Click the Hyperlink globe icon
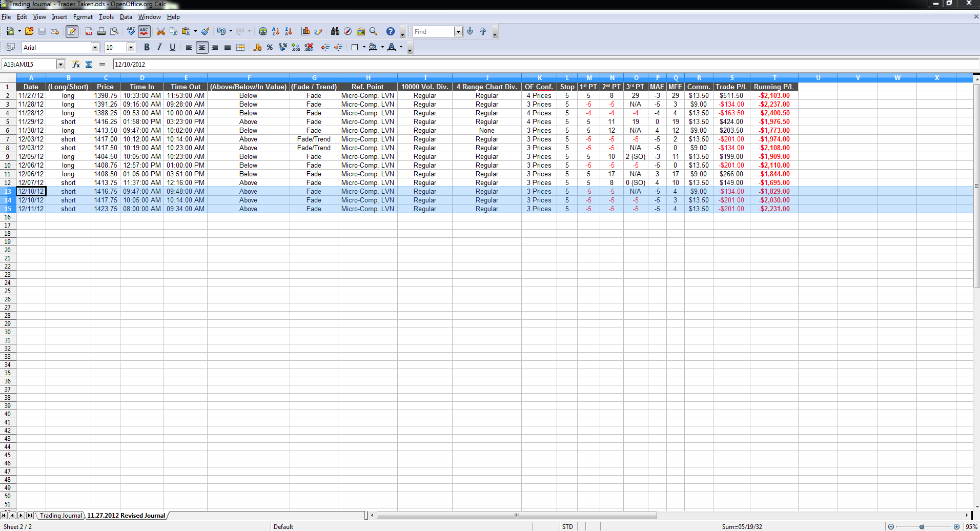Image resolution: width=980 pixels, height=531 pixels. (263, 32)
